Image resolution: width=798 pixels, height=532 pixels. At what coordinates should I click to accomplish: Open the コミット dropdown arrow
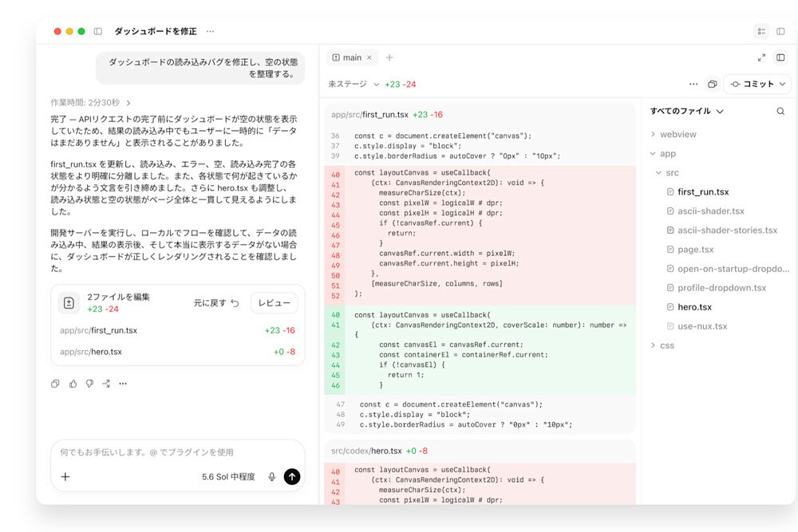point(783,85)
